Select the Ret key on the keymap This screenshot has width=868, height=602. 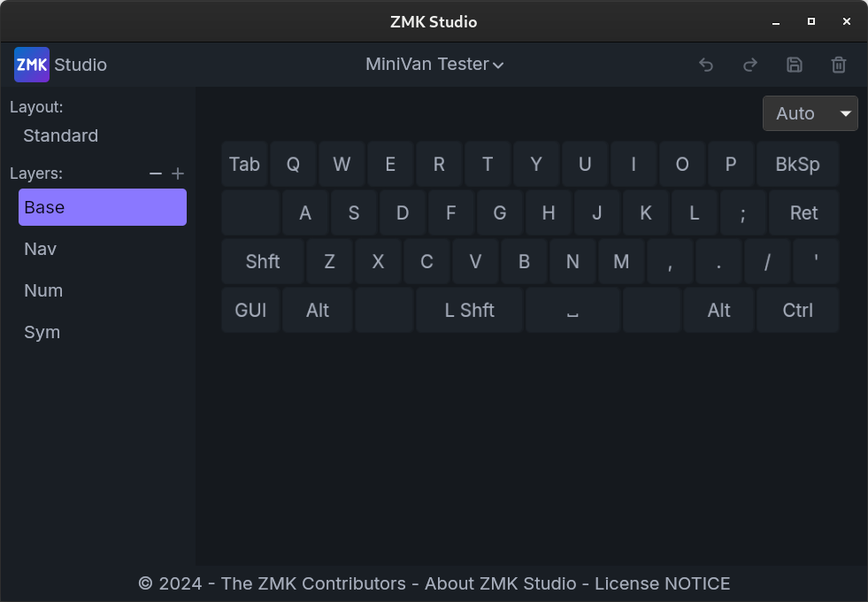tap(803, 212)
